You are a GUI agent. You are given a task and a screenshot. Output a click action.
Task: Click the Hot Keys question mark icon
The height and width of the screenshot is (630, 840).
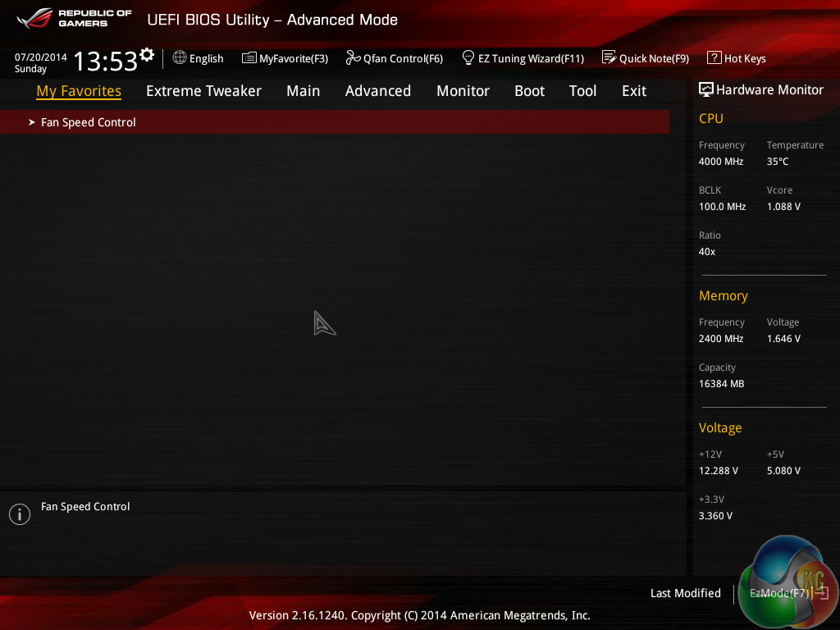tap(714, 57)
